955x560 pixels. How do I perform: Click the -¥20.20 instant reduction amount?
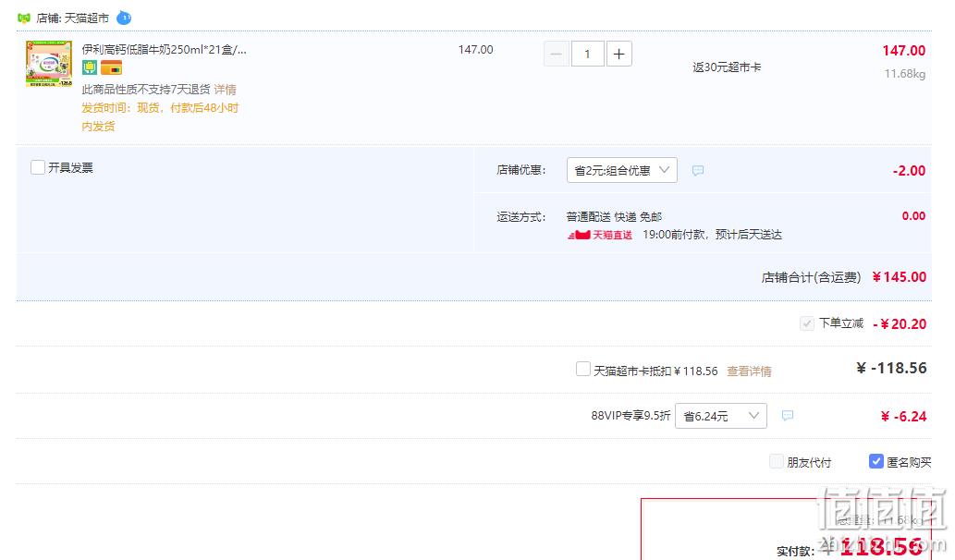[900, 323]
